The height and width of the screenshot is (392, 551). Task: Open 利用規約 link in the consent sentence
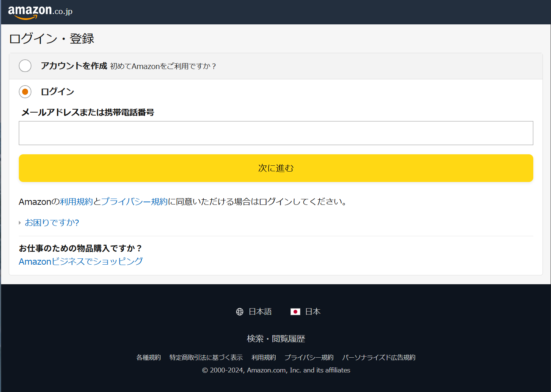[x=76, y=202]
